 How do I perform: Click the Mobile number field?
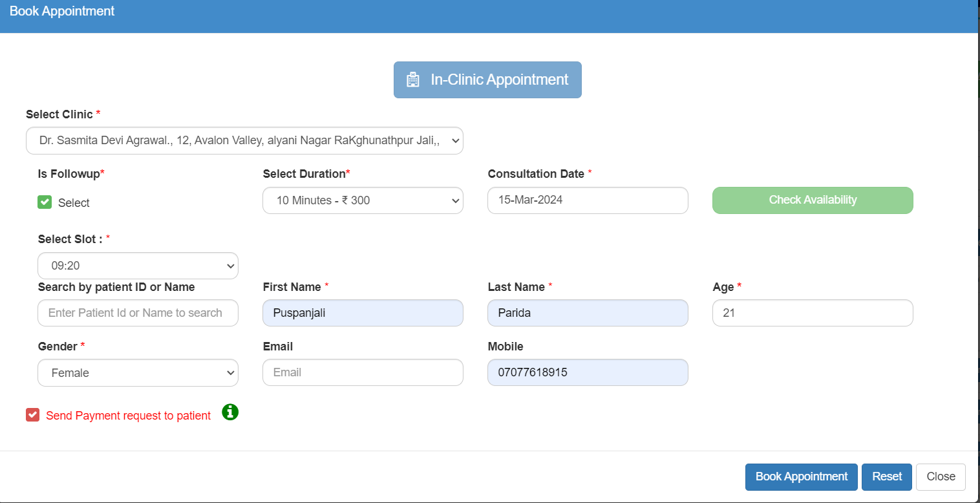(x=588, y=372)
